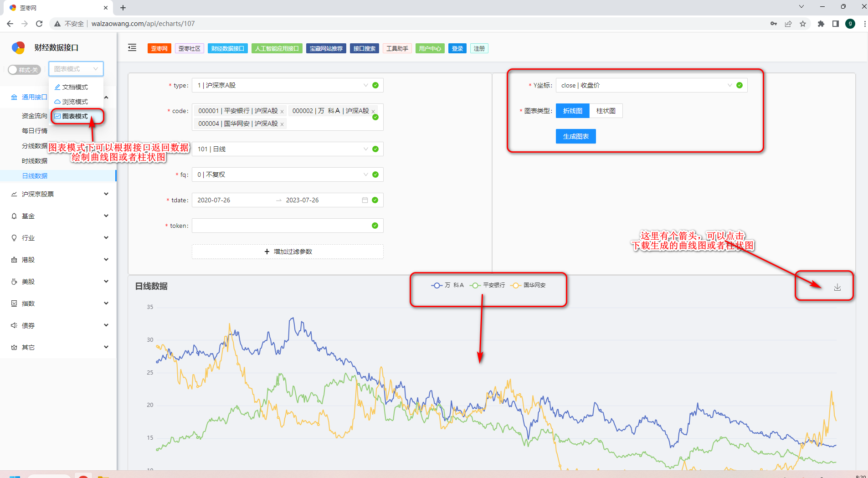Toggle 万科A legend color marker

pos(437,285)
